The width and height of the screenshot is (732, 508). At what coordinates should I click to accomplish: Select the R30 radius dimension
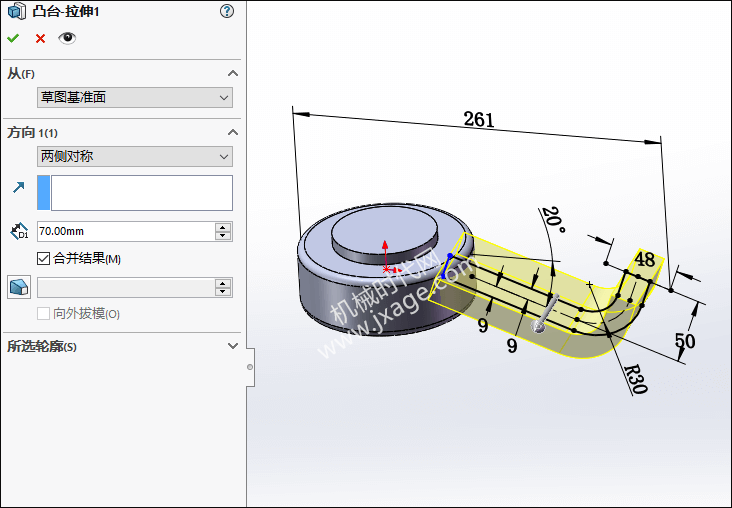coord(636,379)
